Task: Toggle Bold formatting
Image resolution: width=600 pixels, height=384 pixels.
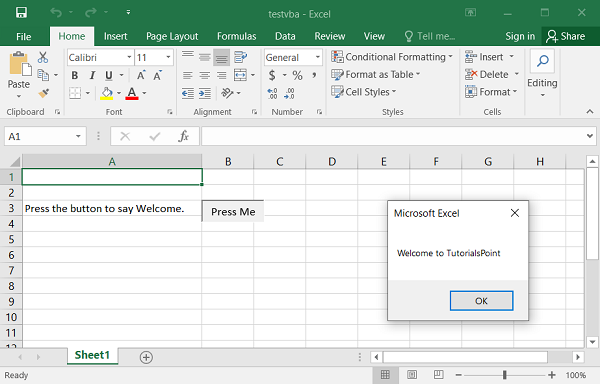Action: click(75, 75)
